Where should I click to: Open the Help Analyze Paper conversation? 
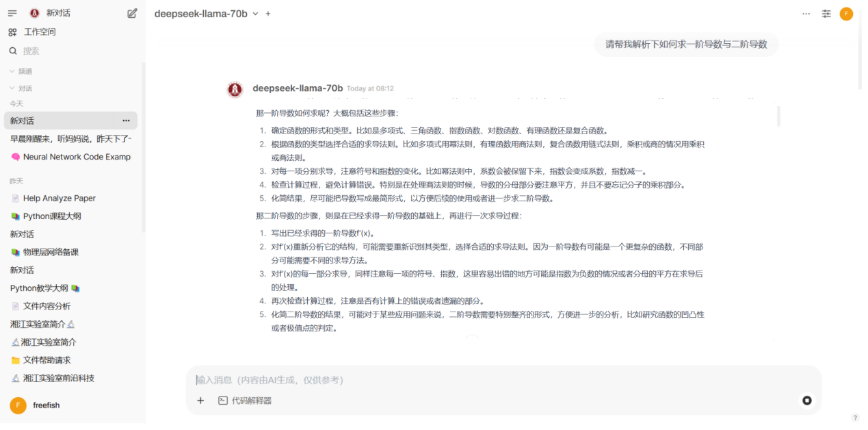pyautogui.click(x=59, y=199)
